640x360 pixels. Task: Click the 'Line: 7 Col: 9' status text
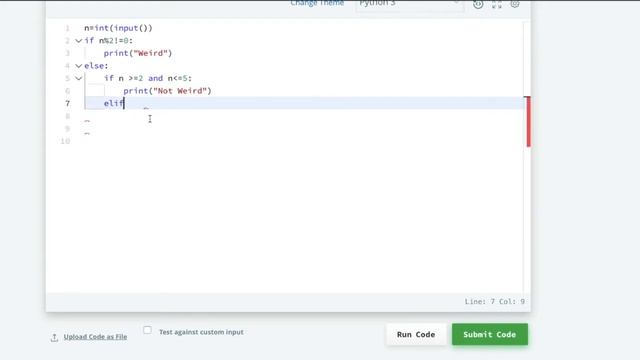tap(495, 302)
